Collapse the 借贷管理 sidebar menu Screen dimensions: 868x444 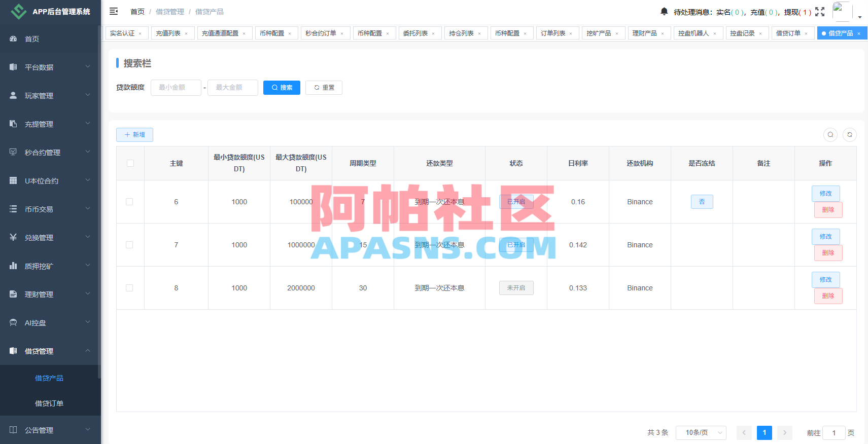tap(50, 351)
